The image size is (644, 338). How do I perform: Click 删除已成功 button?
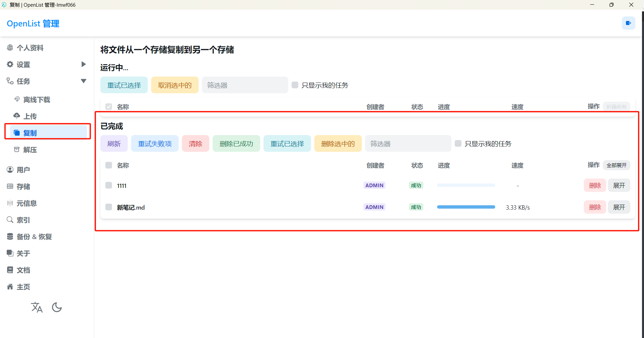coord(236,143)
